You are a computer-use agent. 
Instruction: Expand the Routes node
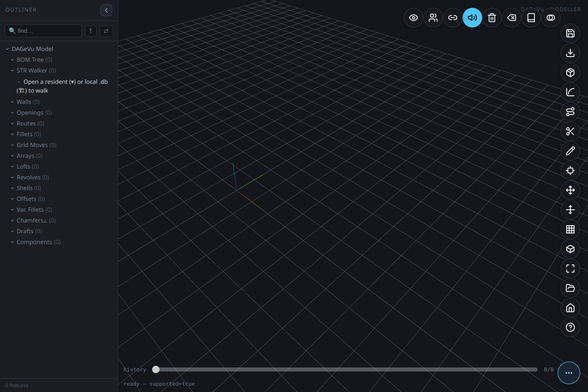(x=12, y=123)
